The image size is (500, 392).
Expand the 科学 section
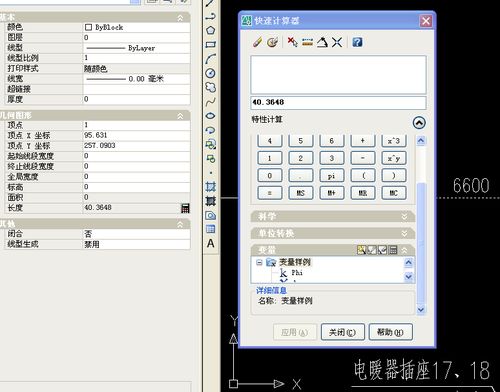(333, 217)
